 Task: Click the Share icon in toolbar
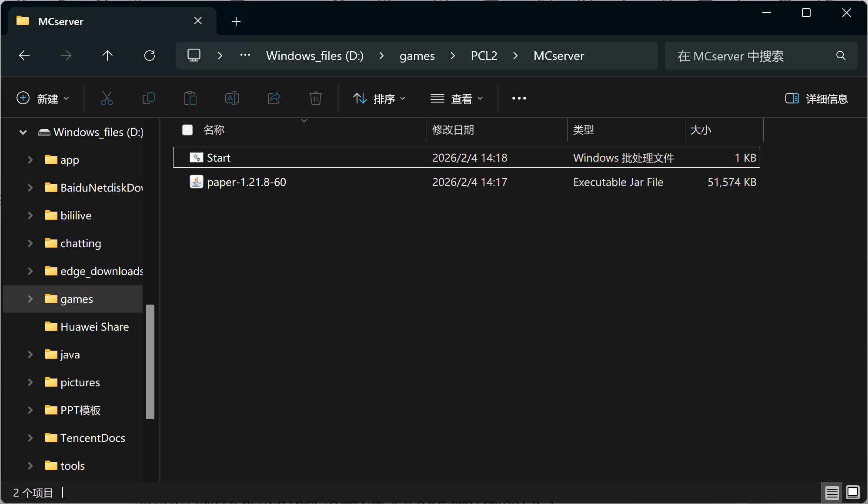274,99
